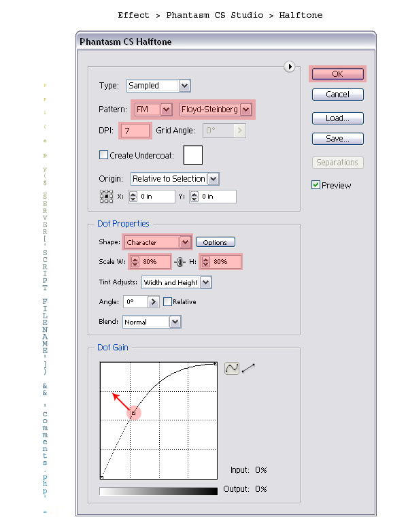Click the Scale W stepper arrows
The image size is (408, 532).
(x=135, y=262)
